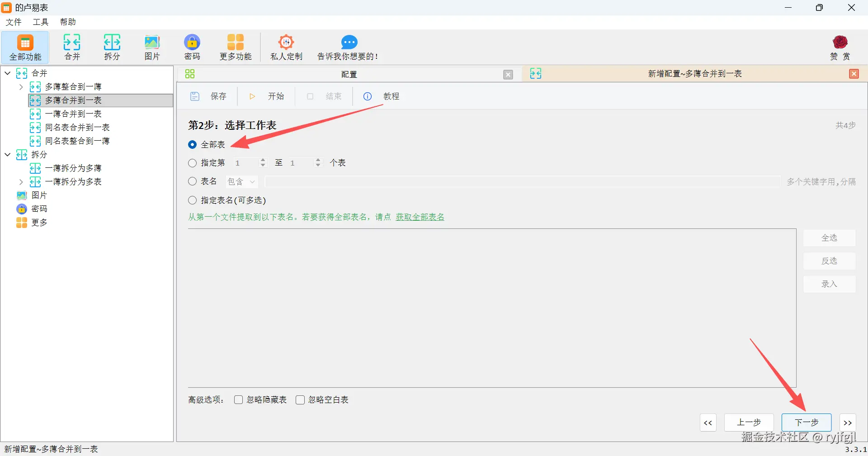The height and width of the screenshot is (456, 868).
Task: Open the 全部功能 toolbar icon
Action: point(25,47)
